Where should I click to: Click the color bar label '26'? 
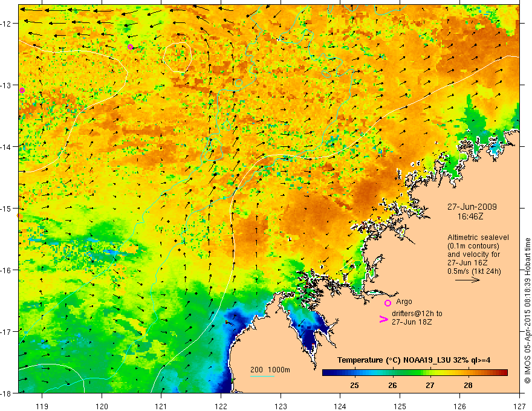coord(392,386)
